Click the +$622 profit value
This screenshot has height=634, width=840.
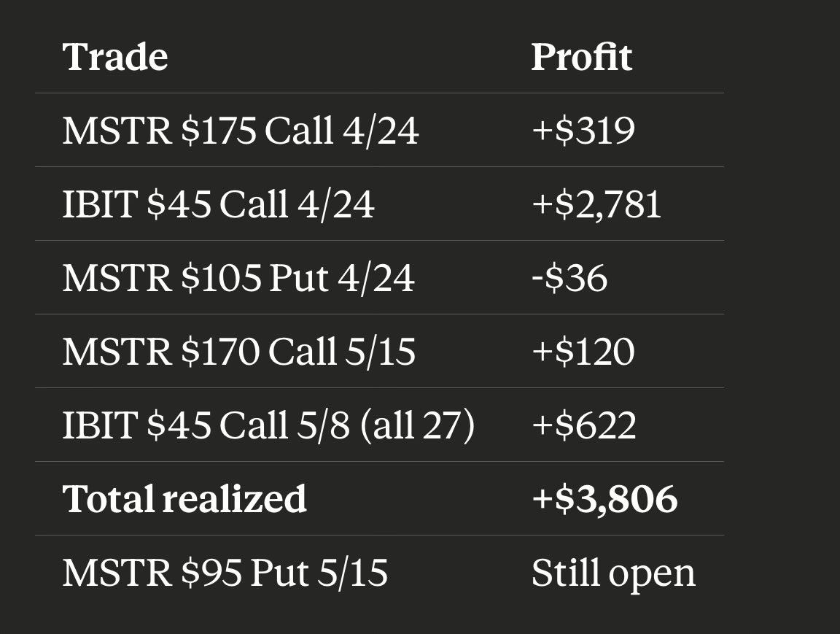[584, 426]
